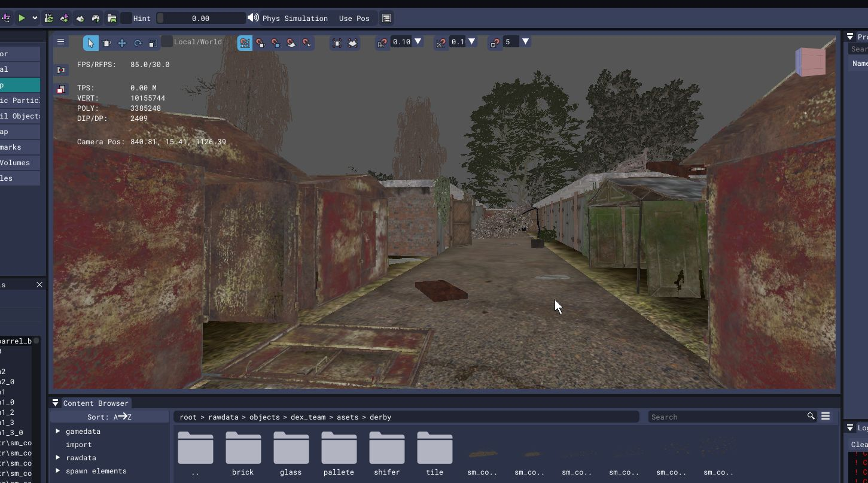Open the Content Browser options menu icon

click(x=826, y=416)
